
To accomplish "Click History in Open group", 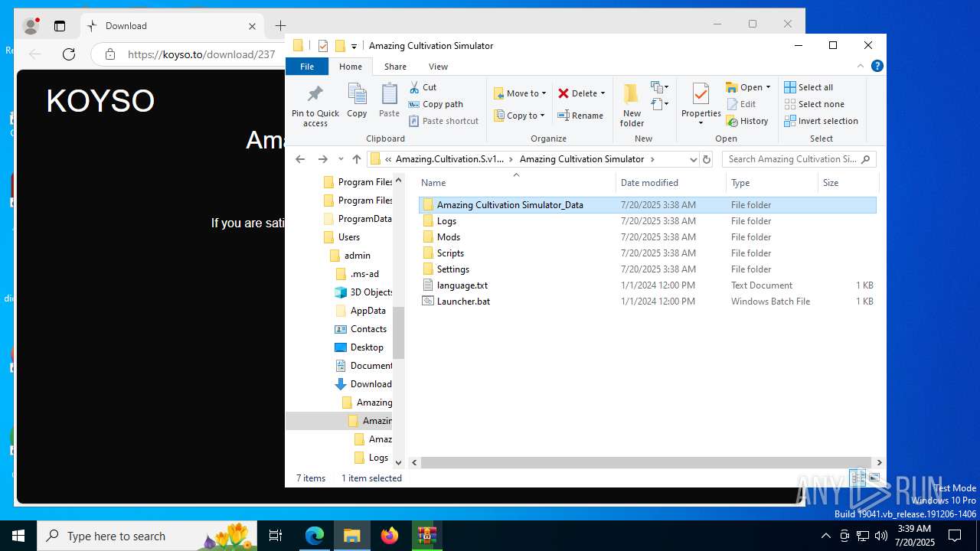I will 746,121.
